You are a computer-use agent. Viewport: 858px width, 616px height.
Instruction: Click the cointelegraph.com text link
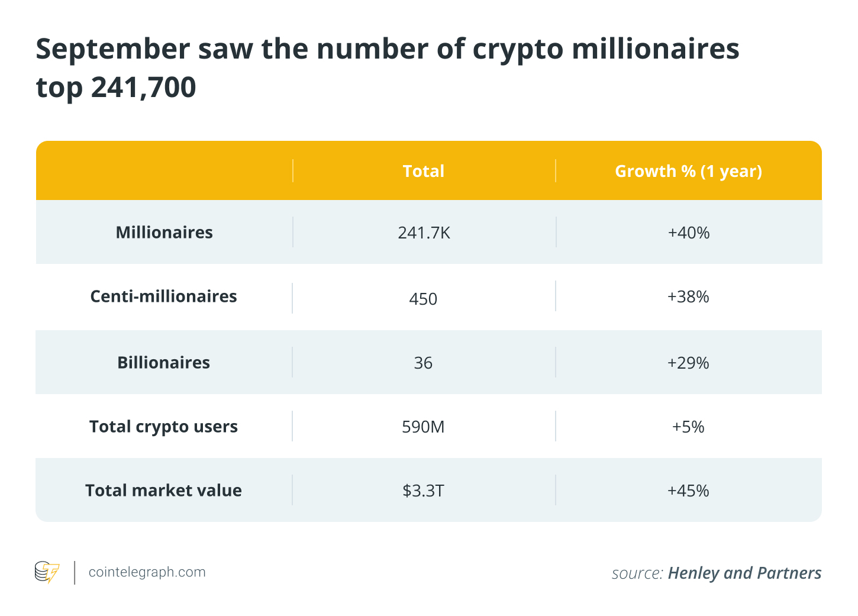[x=147, y=572]
